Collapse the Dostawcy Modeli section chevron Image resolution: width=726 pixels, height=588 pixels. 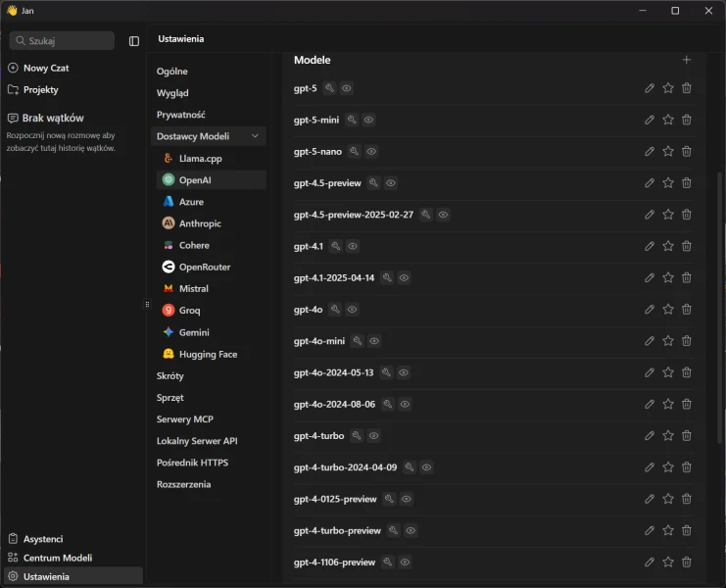[x=256, y=136]
